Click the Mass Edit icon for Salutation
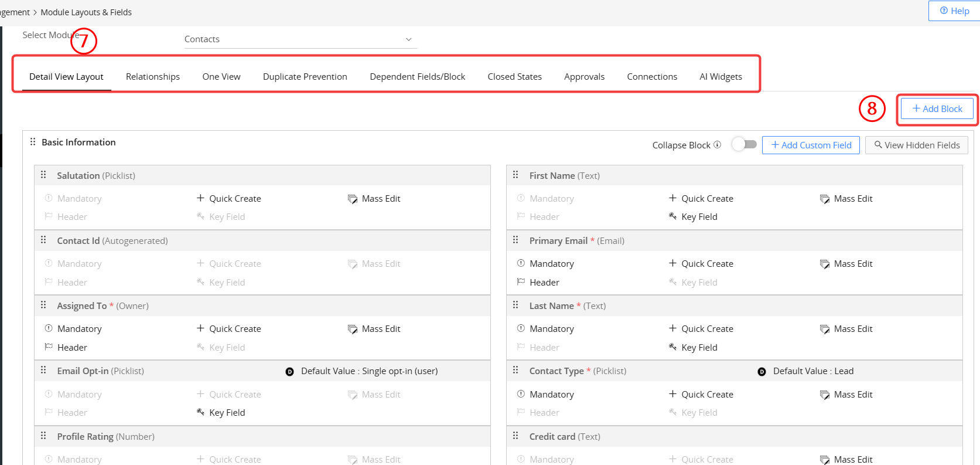Viewport: 980px width, 465px height. click(352, 199)
